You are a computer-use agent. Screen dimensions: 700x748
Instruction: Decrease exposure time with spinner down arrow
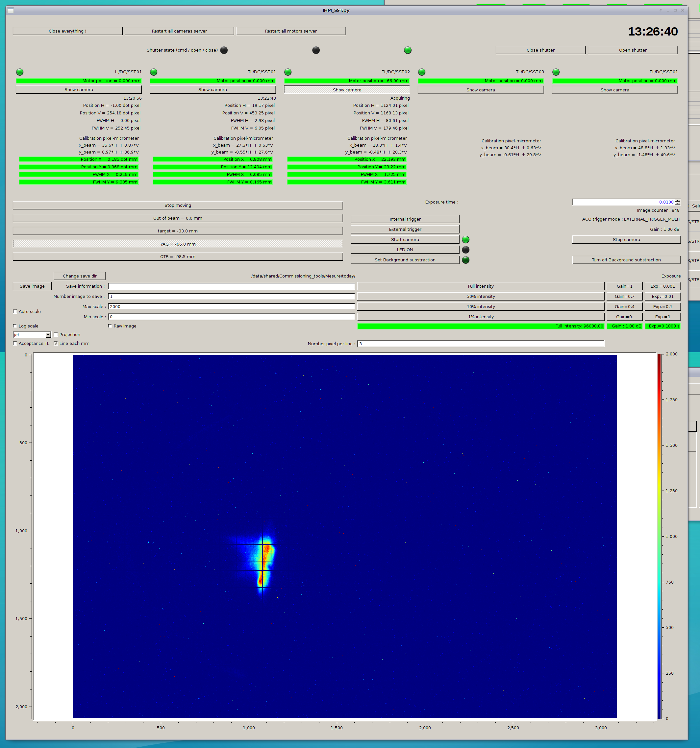click(x=677, y=204)
